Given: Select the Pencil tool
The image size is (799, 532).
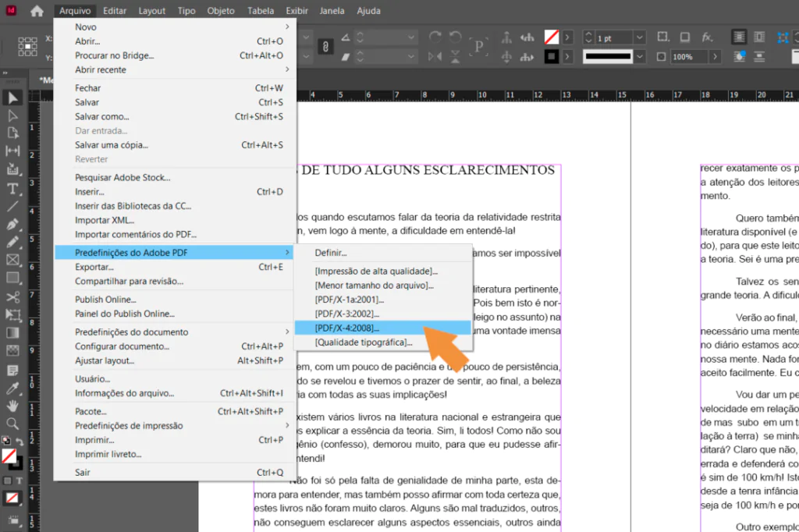Looking at the screenshot, I should [x=12, y=242].
